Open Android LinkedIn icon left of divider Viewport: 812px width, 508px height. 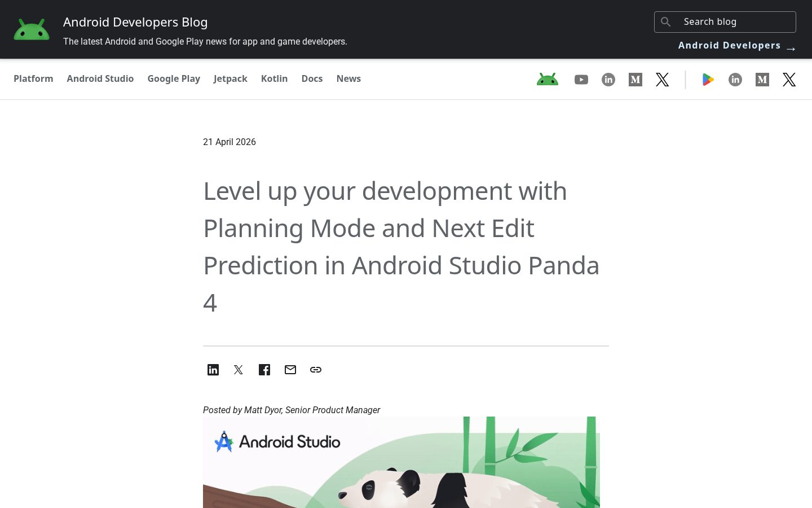(608, 80)
